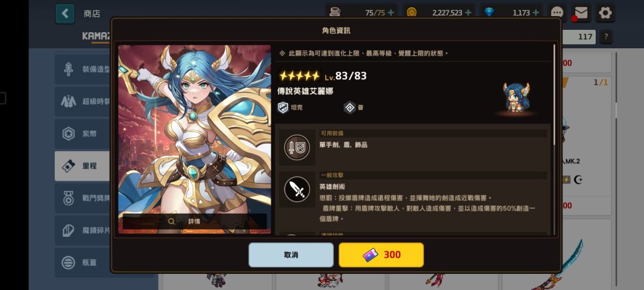Click the character info scrollbar
This screenshot has width=644, height=290.
point(555,94)
